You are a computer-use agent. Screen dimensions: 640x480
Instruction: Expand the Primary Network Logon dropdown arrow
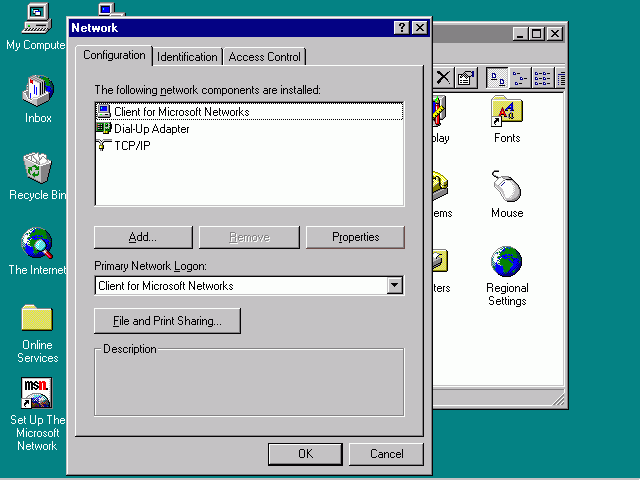tap(394, 286)
